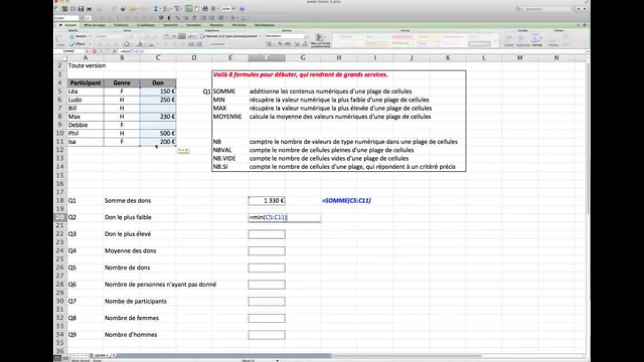Select the Q4 answer box for Moyenne des dons
This screenshot has width=644, height=362.
267,251
